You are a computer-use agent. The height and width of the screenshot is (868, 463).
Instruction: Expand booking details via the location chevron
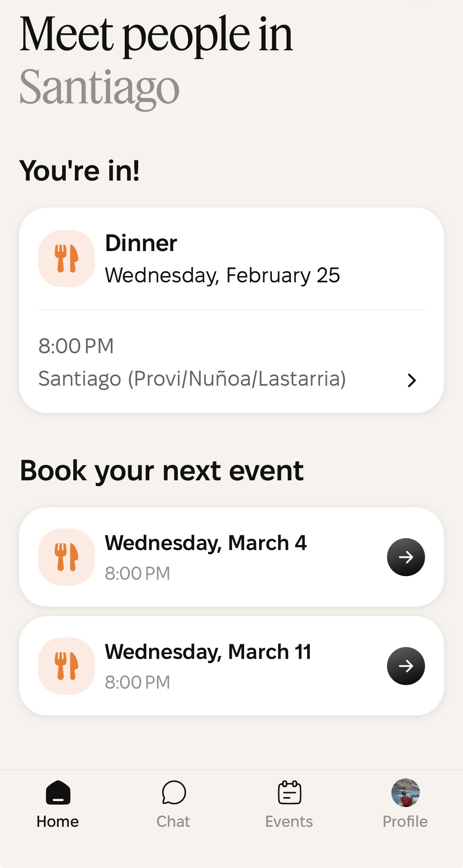tap(412, 380)
